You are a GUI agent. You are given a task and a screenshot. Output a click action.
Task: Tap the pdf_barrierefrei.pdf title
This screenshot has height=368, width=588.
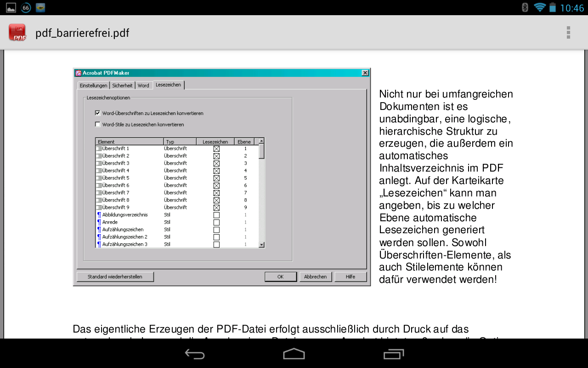click(83, 33)
